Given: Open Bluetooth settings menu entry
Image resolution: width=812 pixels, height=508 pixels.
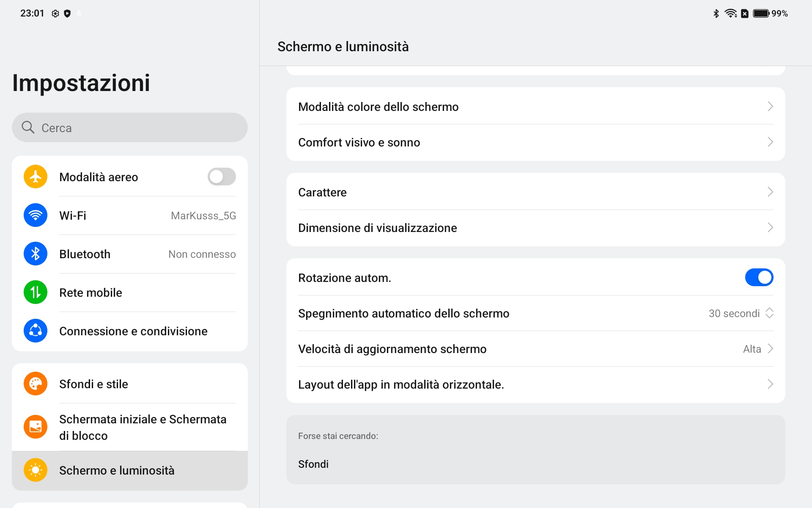Looking at the screenshot, I should click(130, 254).
